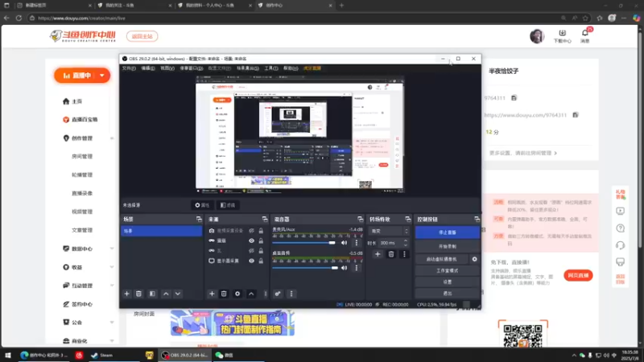Open customer service headset icon on right rail
644x362 pixels.
pyautogui.click(x=620, y=245)
